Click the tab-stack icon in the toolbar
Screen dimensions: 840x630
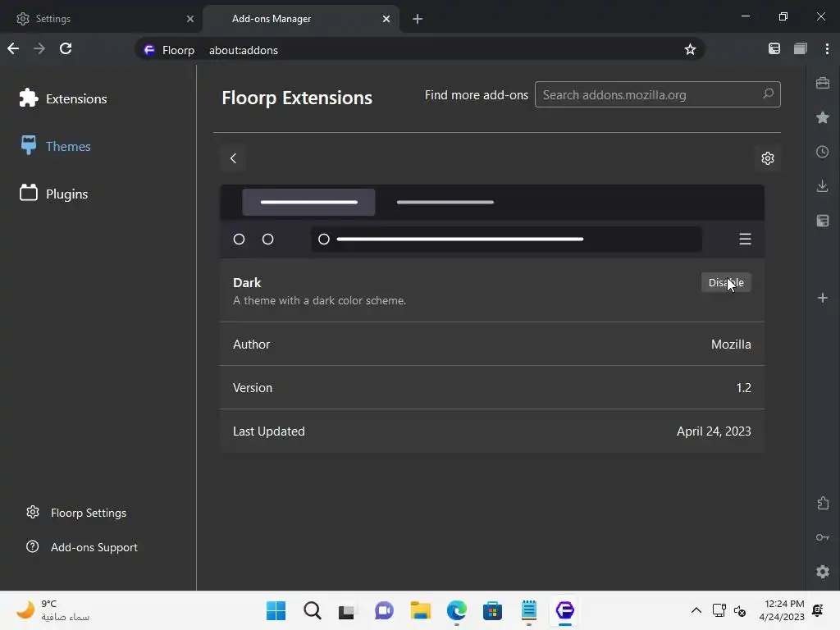tap(801, 48)
